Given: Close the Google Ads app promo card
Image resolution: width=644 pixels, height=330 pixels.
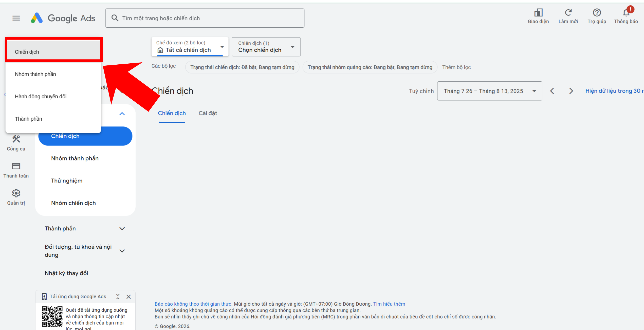Looking at the screenshot, I should 128,297.
